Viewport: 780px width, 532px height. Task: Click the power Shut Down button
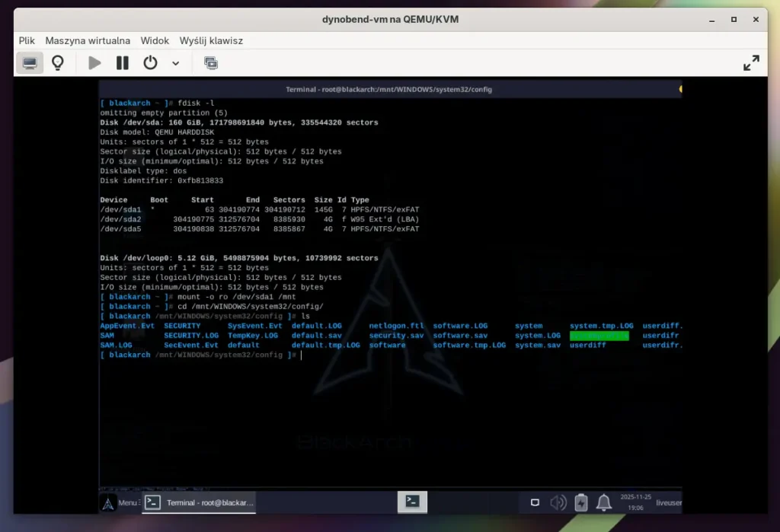tap(151, 63)
